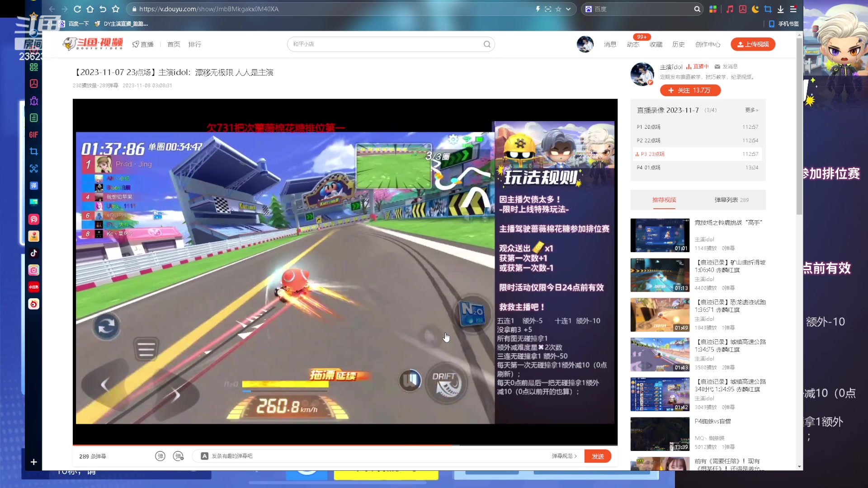
Task: Open the browser hamburger menu
Action: coord(793,9)
